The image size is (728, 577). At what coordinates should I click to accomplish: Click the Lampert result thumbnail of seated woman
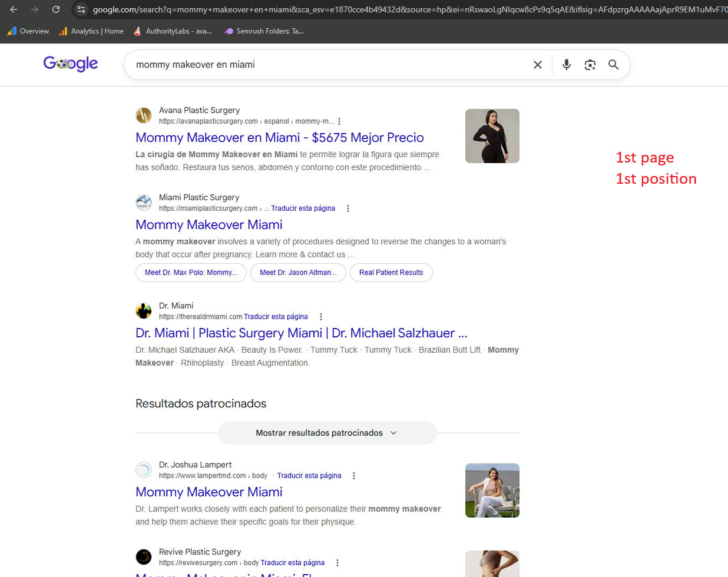click(492, 490)
